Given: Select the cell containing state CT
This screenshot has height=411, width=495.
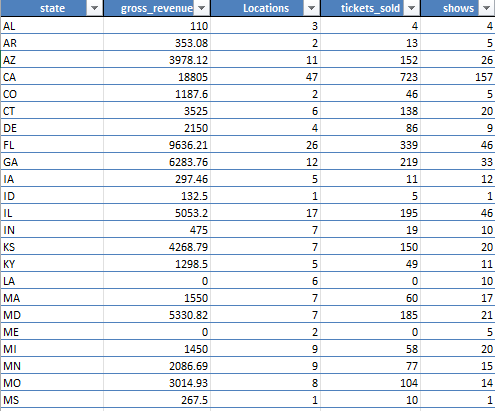Looking at the screenshot, I should coord(52,111).
